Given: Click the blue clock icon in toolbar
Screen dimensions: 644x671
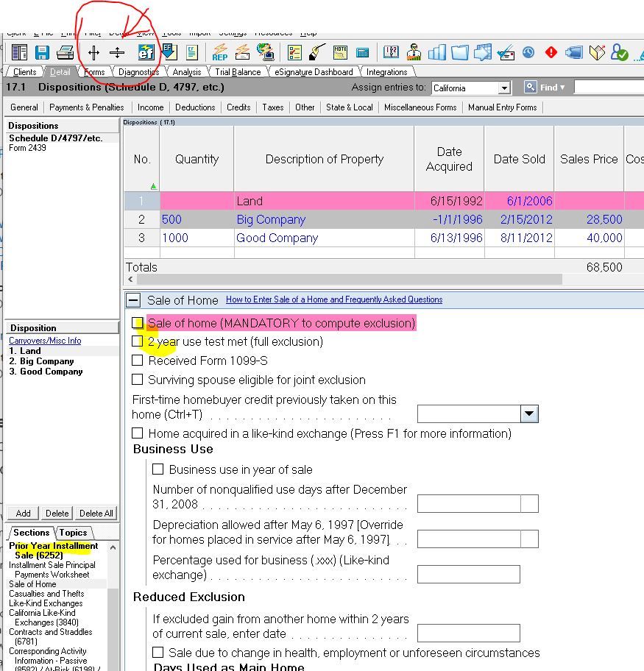Looking at the screenshot, I should tap(528, 52).
